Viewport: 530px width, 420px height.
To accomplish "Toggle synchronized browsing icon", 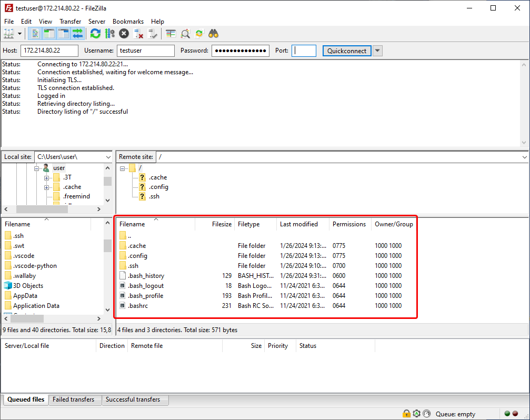I will [x=199, y=34].
